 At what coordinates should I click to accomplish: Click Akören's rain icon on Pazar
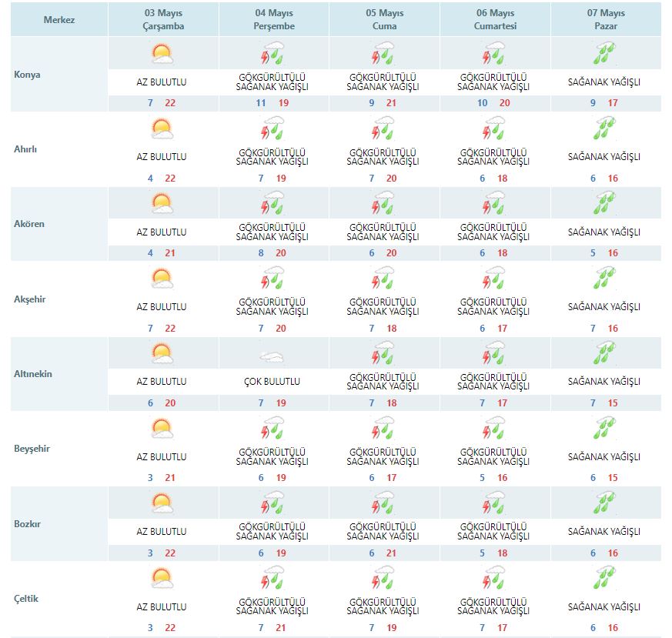coord(604,203)
